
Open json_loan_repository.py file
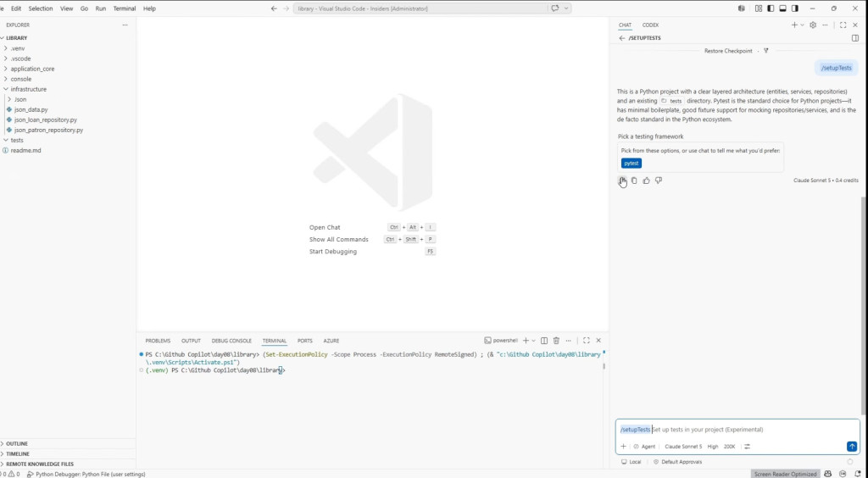68,119
